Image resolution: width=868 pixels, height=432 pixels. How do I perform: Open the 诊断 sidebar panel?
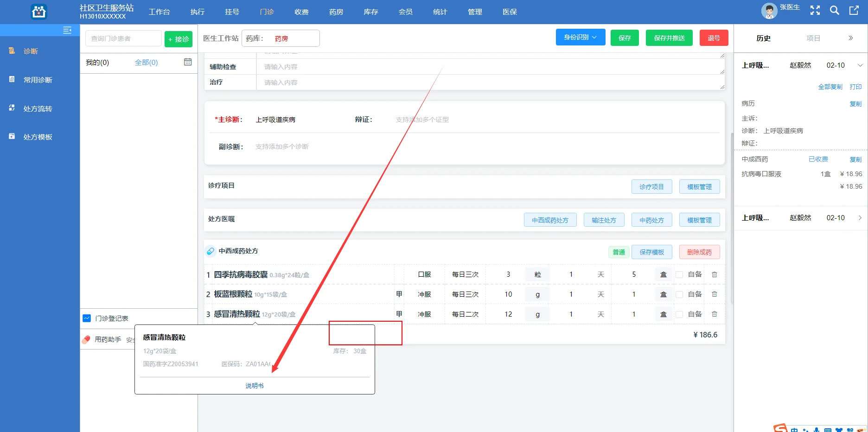(30, 51)
